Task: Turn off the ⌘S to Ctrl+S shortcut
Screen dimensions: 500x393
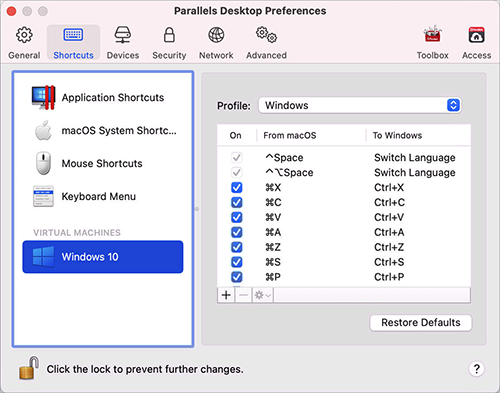Action: pyautogui.click(x=237, y=262)
